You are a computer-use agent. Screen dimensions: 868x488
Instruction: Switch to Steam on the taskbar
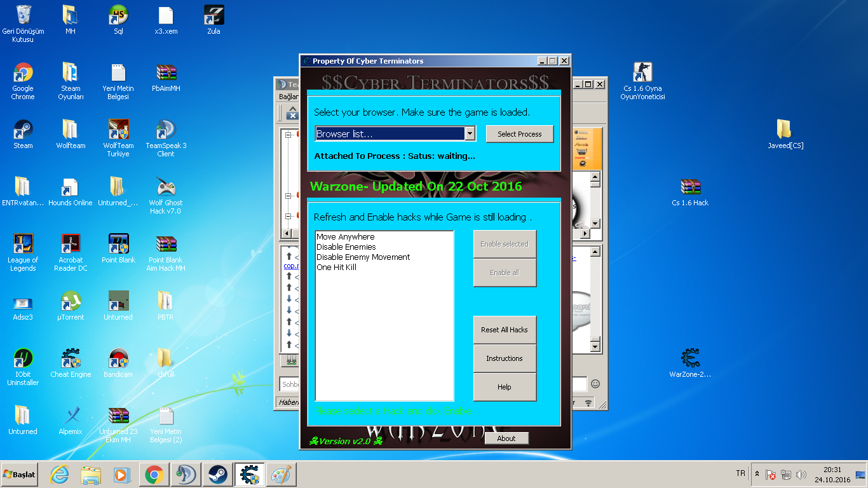coord(217,475)
